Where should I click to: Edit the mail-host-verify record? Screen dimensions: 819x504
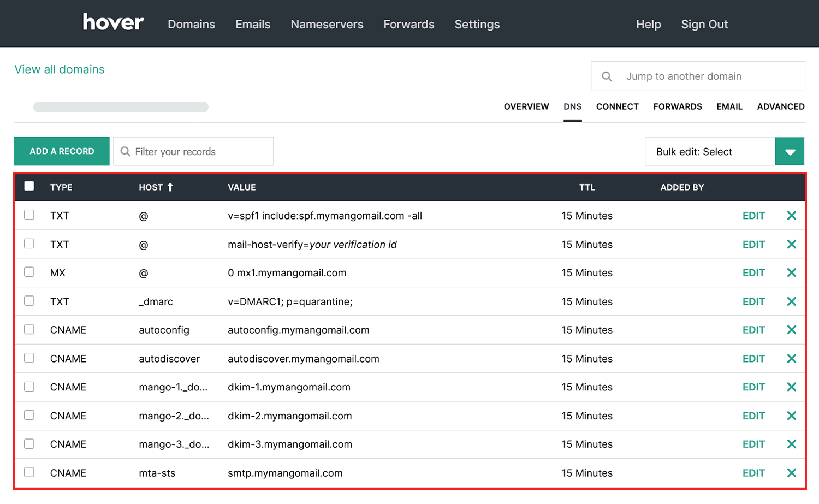(x=753, y=244)
